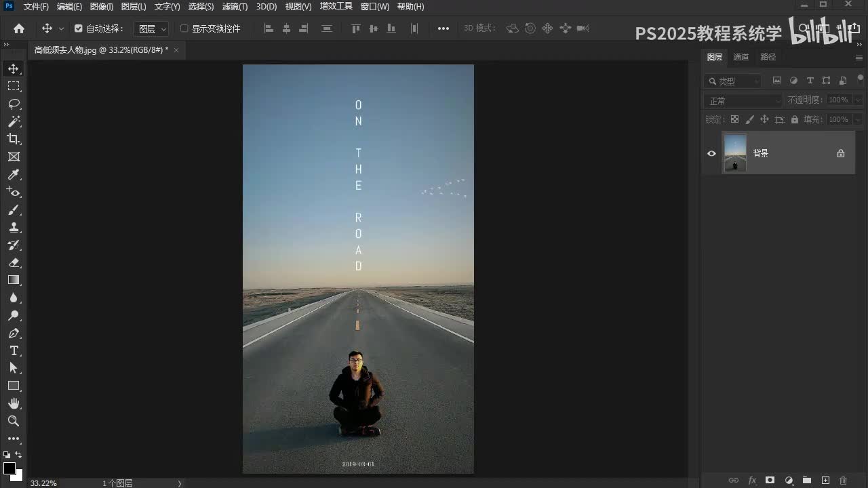Delete the selected layer with the trash icon
This screenshot has height=488, width=868.
click(844, 480)
